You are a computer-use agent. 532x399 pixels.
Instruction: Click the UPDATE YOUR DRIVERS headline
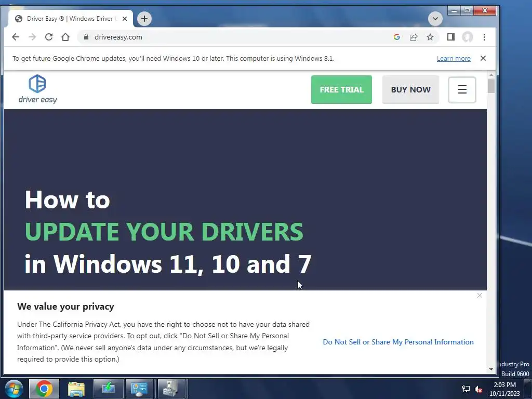point(164,232)
